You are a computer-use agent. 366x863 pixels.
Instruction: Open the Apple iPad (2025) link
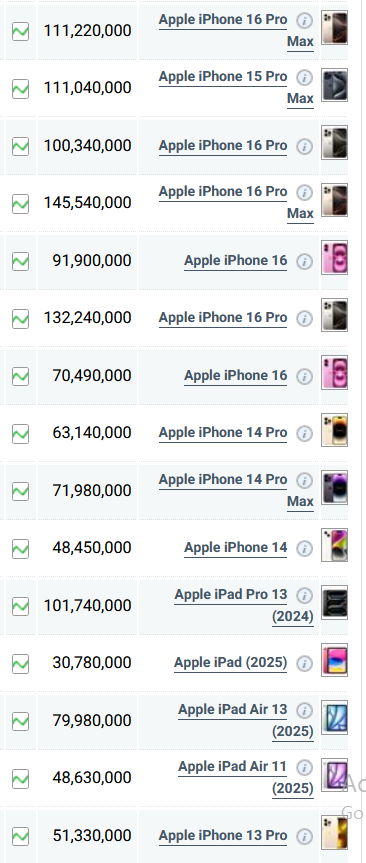click(231, 663)
